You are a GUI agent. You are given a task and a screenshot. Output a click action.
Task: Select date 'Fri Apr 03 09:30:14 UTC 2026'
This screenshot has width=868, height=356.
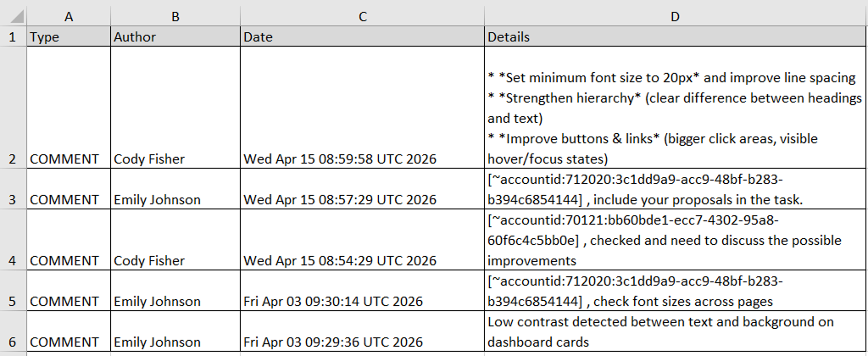363,291
